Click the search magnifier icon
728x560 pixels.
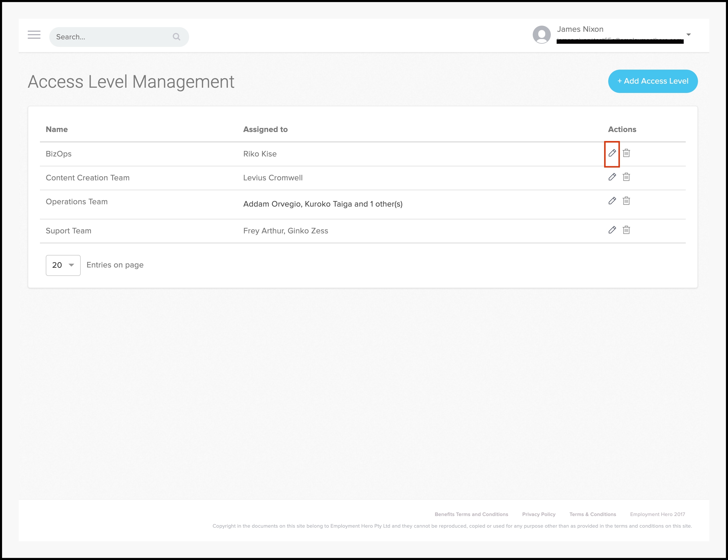176,37
